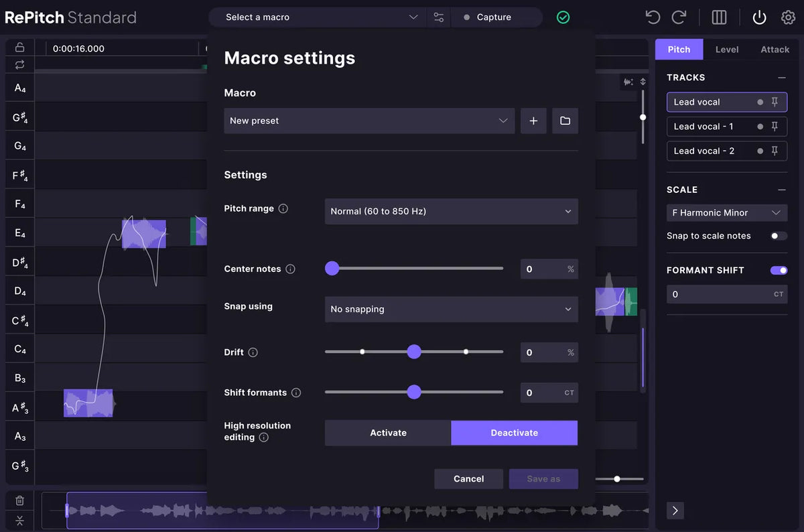This screenshot has width=804, height=532.
Task: Open the Snap using dropdown
Action: click(451, 309)
